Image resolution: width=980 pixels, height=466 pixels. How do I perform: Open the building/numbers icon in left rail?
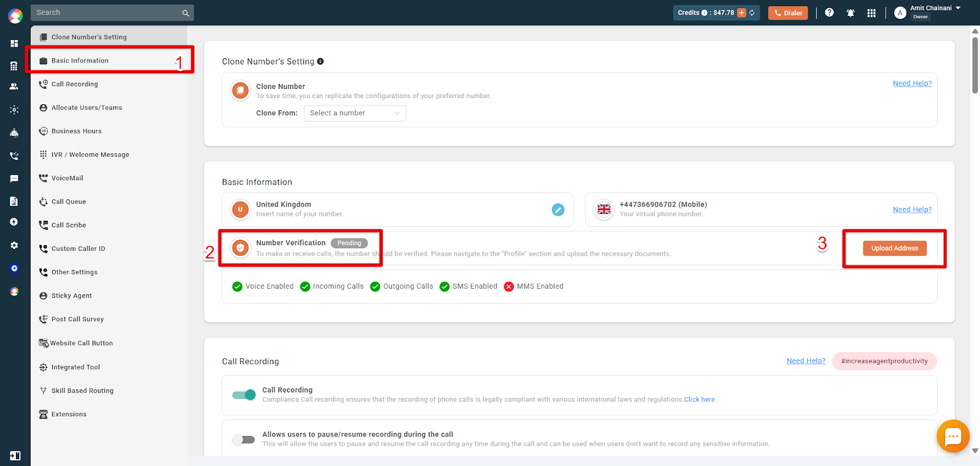coord(14,66)
